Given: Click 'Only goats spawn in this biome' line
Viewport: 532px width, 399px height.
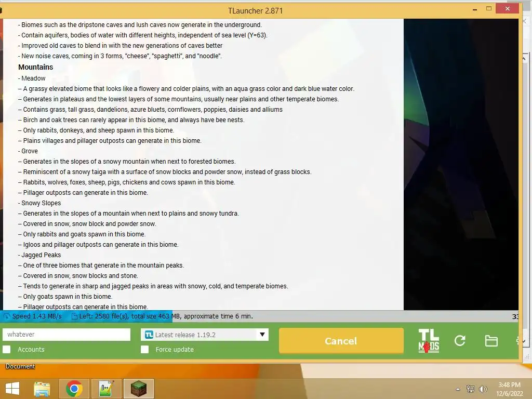Looking at the screenshot, I should tap(65, 297).
